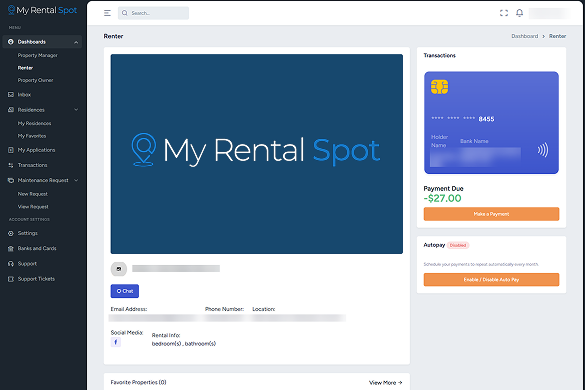Click View More link for favorites
Viewport: 585px width, 390px height.
point(386,383)
